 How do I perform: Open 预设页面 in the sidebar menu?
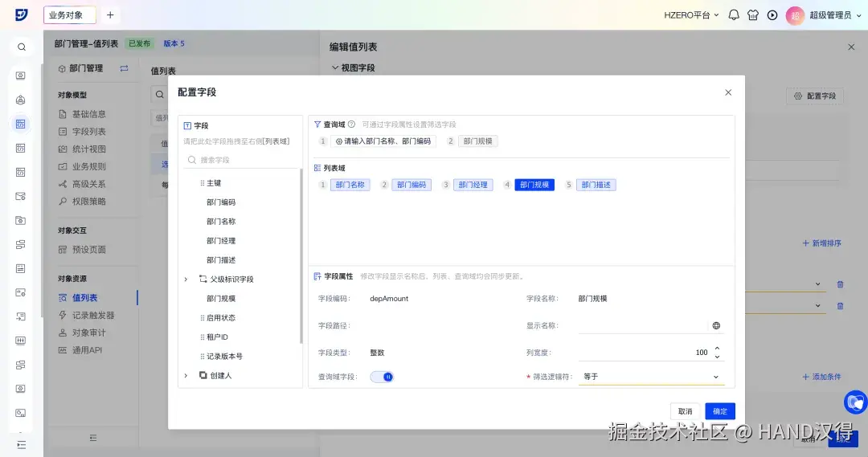[x=88, y=250]
